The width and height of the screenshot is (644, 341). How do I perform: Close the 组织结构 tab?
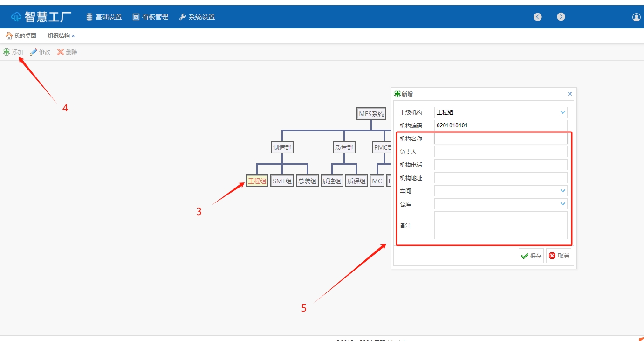(73, 36)
